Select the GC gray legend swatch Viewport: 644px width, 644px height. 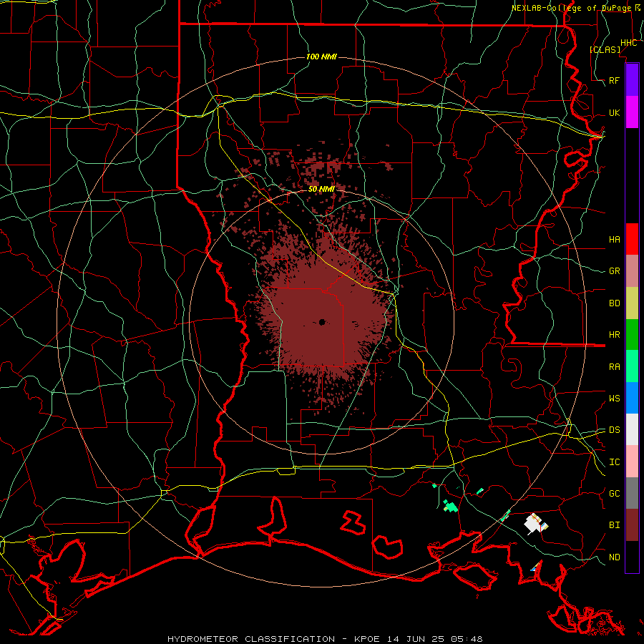click(x=632, y=493)
